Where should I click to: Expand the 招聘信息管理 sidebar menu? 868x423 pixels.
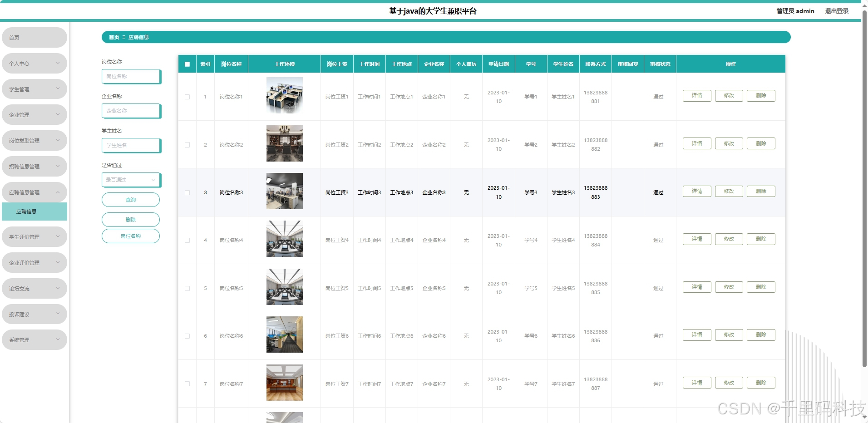point(35,167)
